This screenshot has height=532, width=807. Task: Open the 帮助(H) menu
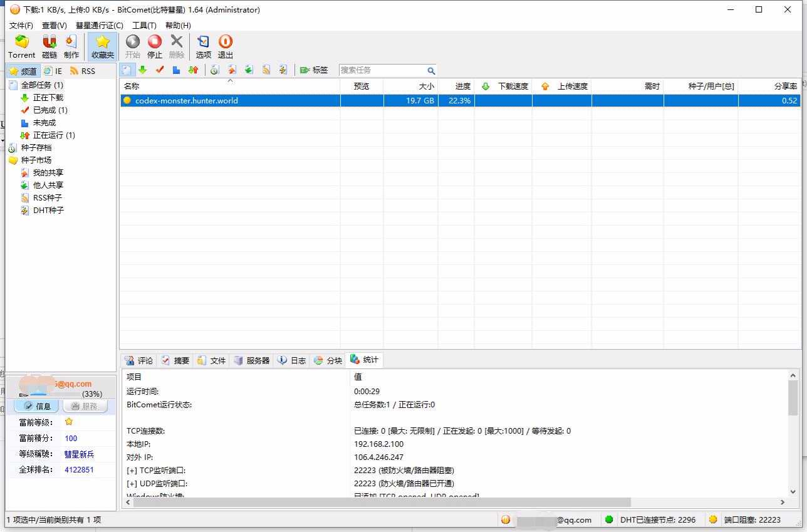point(178,25)
